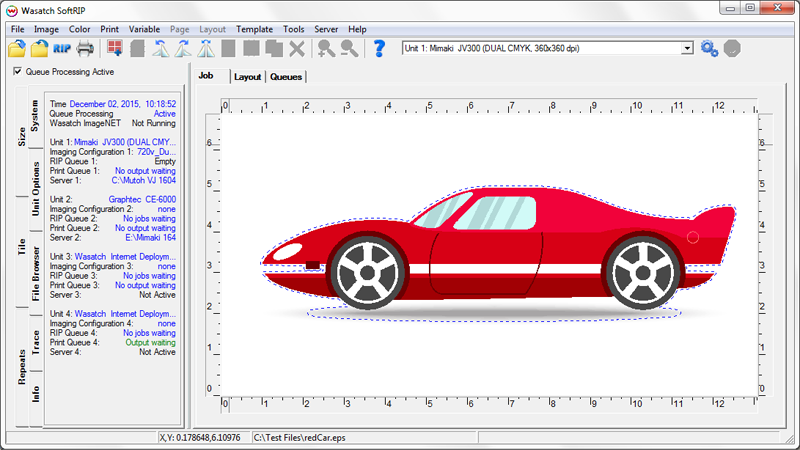
Task: Open the Color menu
Action: point(80,29)
